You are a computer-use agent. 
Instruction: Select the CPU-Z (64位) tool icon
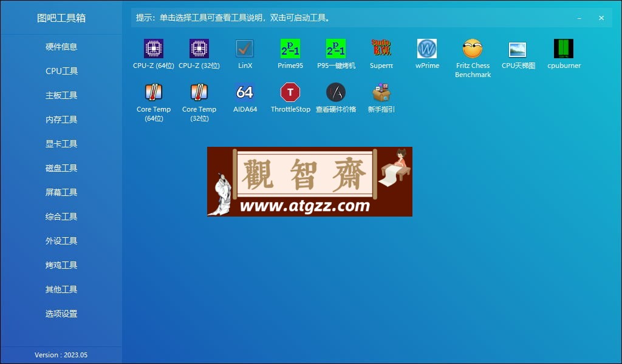pos(154,49)
